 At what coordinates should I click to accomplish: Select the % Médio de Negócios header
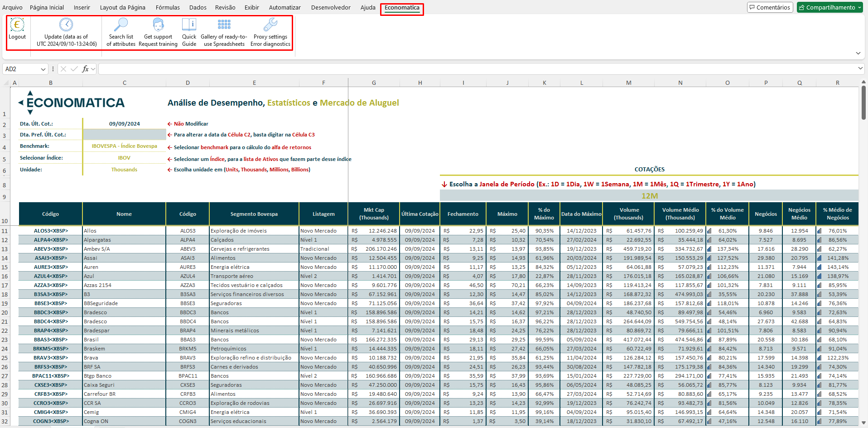pos(837,214)
